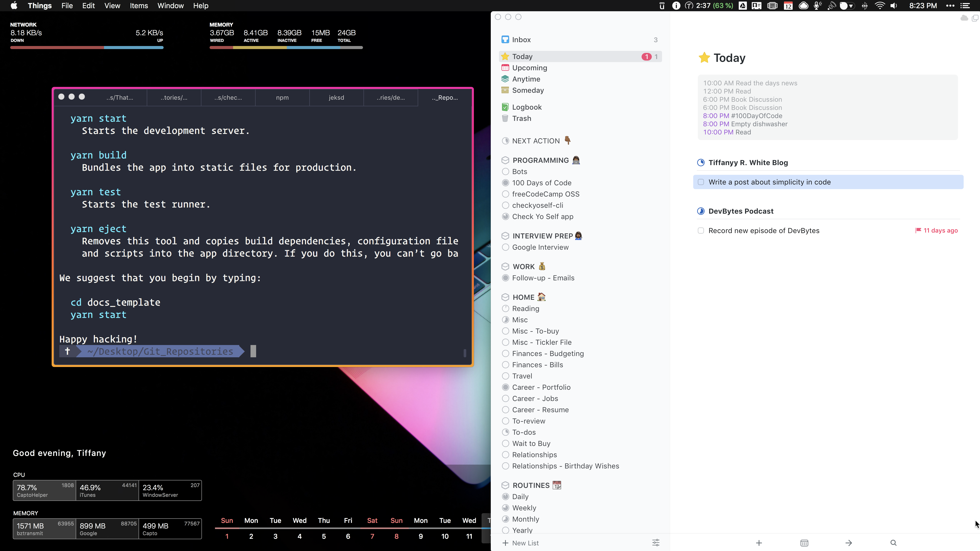The image size is (980, 551).
Task: Click the menu bar clock showing 8:23 PM
Action: (x=923, y=6)
